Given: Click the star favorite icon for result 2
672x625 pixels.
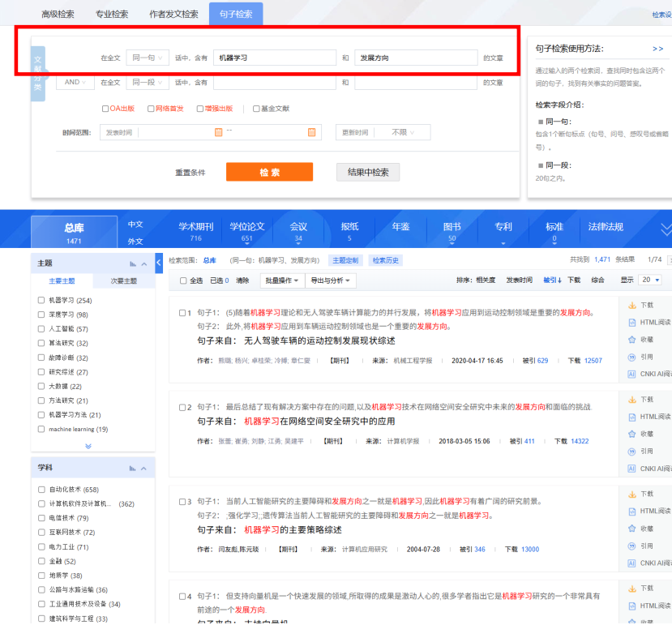Looking at the screenshot, I should coord(632,434).
